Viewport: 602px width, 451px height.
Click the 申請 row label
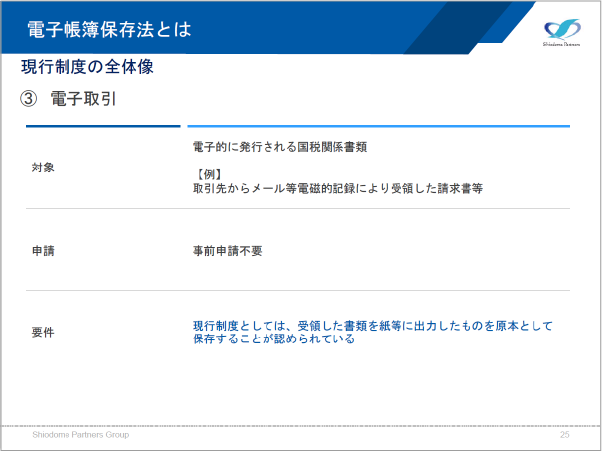tap(43, 251)
